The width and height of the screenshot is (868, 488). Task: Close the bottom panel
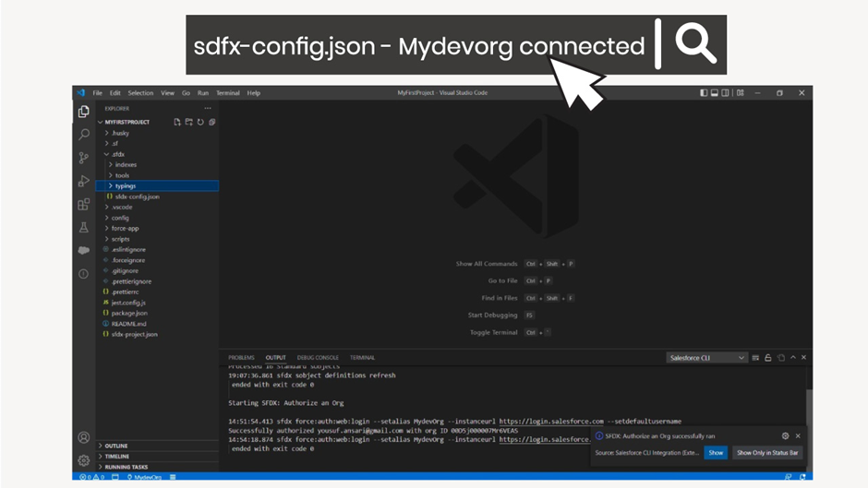click(803, 357)
